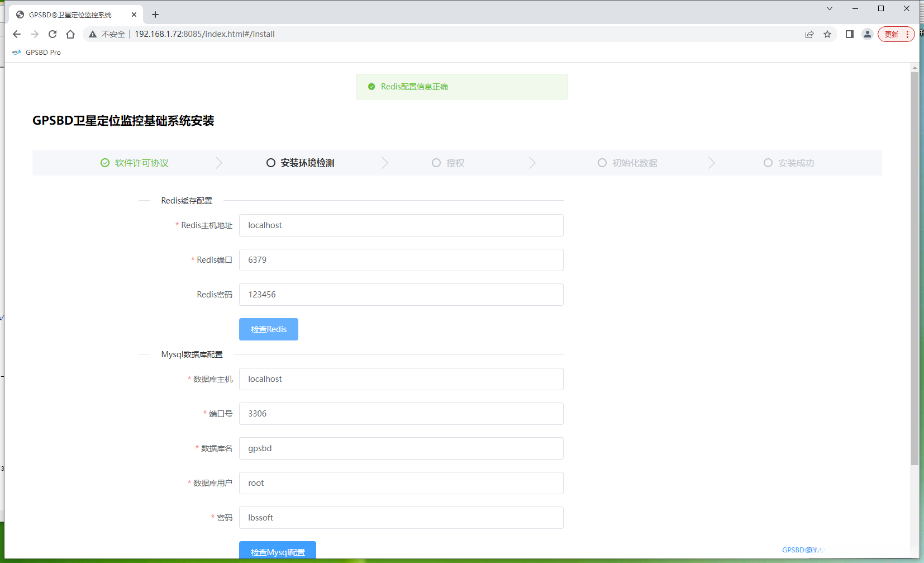924x563 pixels.
Task: Click the 软件许可协议 step
Action: click(x=135, y=163)
